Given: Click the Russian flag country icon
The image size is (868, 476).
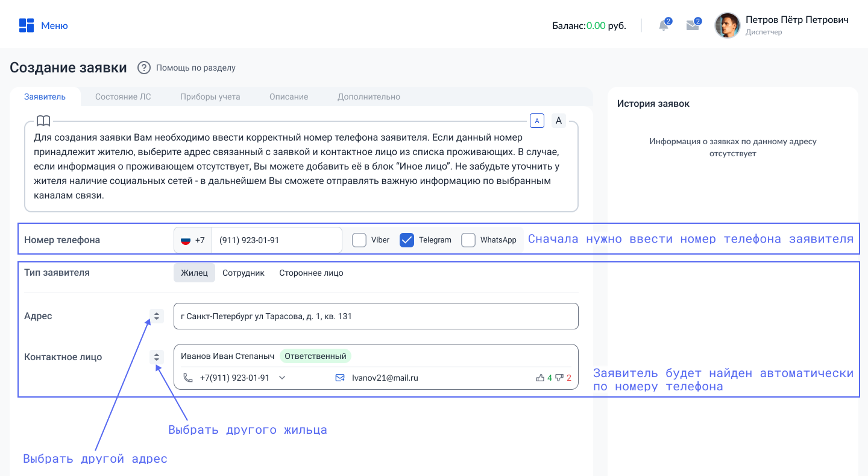Looking at the screenshot, I should [186, 240].
